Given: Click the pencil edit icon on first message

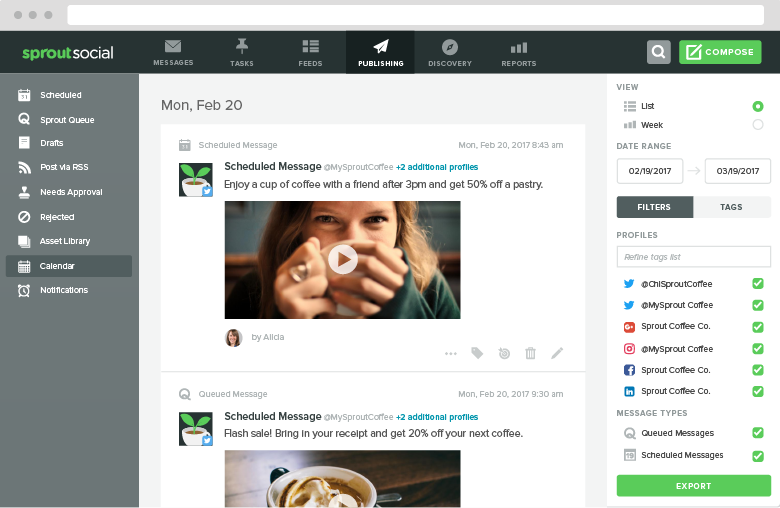Looking at the screenshot, I should (557, 353).
